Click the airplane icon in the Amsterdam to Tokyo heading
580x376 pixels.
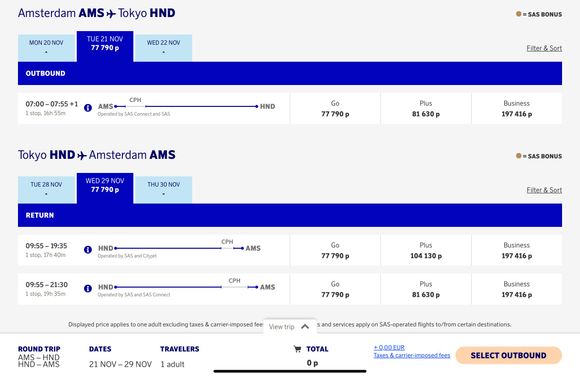click(111, 14)
